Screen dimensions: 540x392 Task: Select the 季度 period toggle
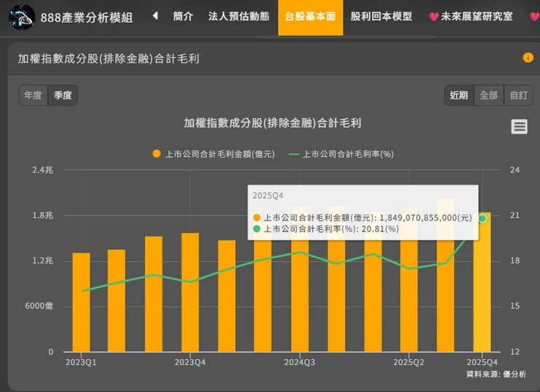(63, 95)
